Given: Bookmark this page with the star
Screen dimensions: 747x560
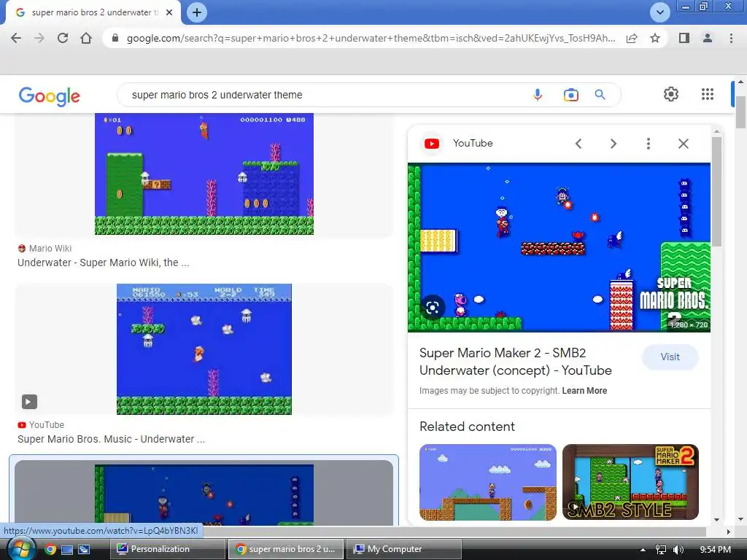Looking at the screenshot, I should pyautogui.click(x=655, y=38).
